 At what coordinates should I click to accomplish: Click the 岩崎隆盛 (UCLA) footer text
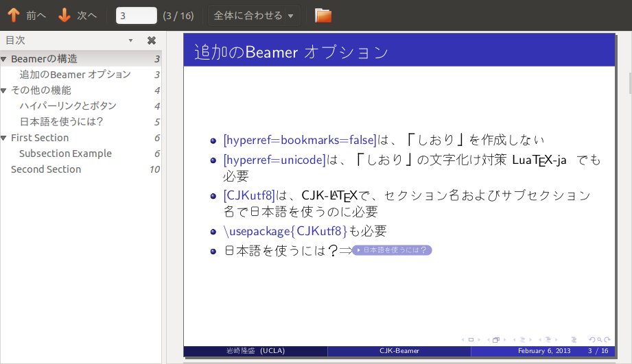[255, 351]
